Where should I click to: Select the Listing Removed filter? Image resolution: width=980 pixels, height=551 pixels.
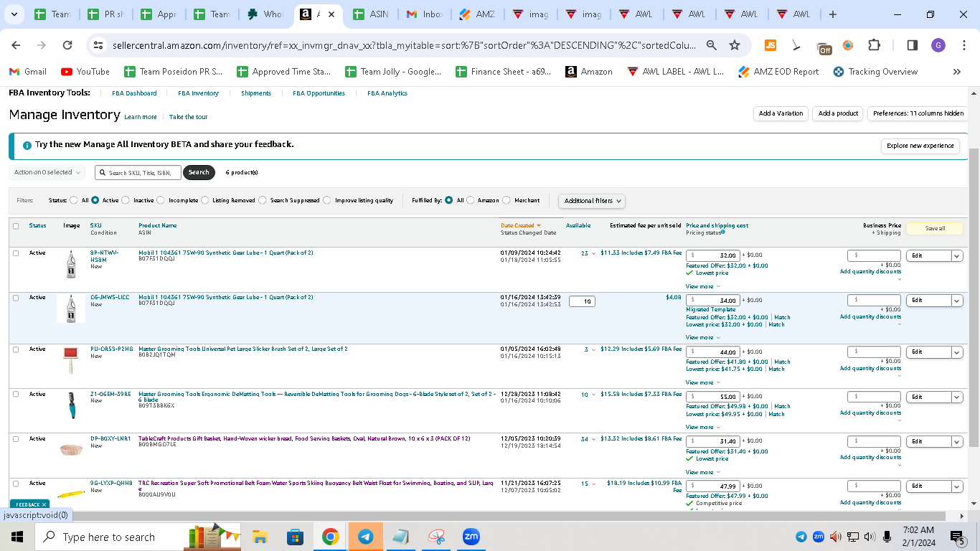[x=205, y=201]
